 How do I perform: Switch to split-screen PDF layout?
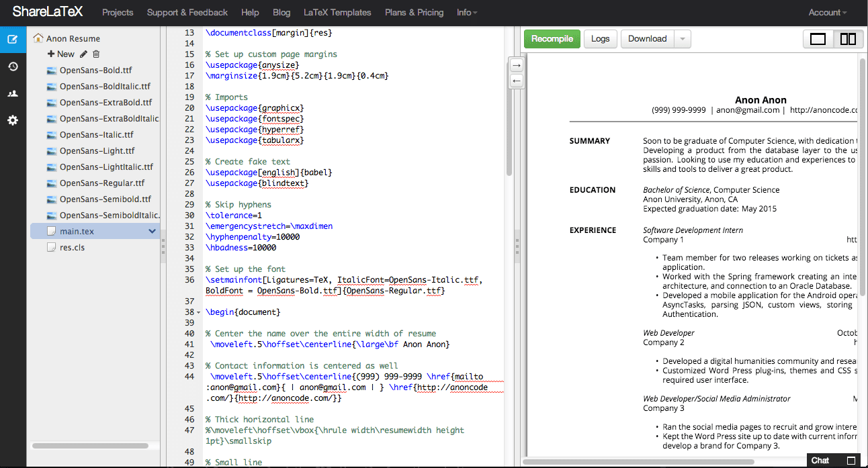(x=848, y=39)
